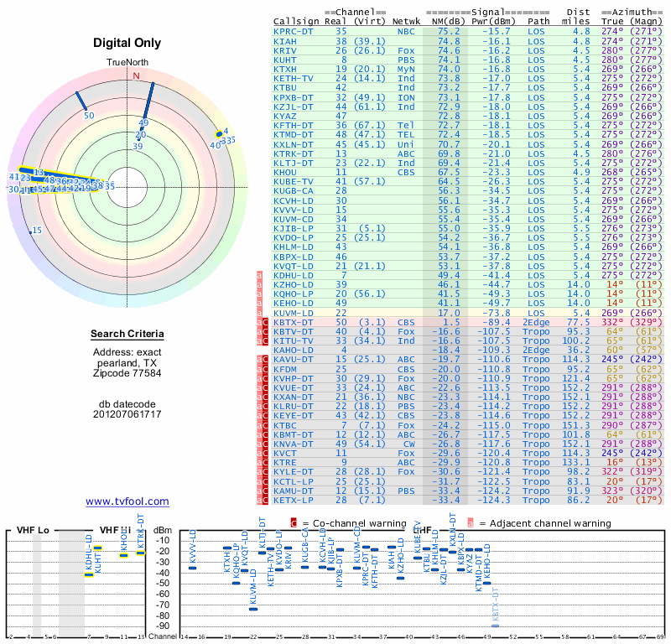Select KRIV callsign in the table
This screenshot has width=671, height=644.
pyautogui.click(x=285, y=50)
